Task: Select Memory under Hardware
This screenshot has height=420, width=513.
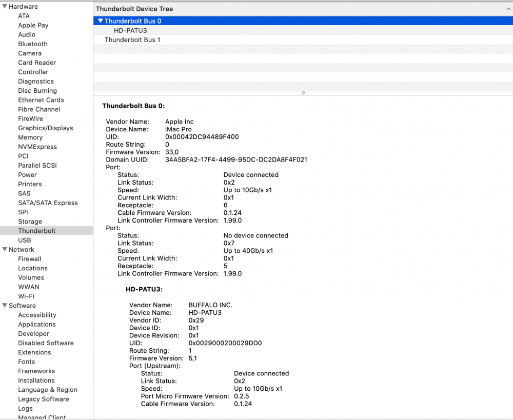Action: (x=30, y=137)
